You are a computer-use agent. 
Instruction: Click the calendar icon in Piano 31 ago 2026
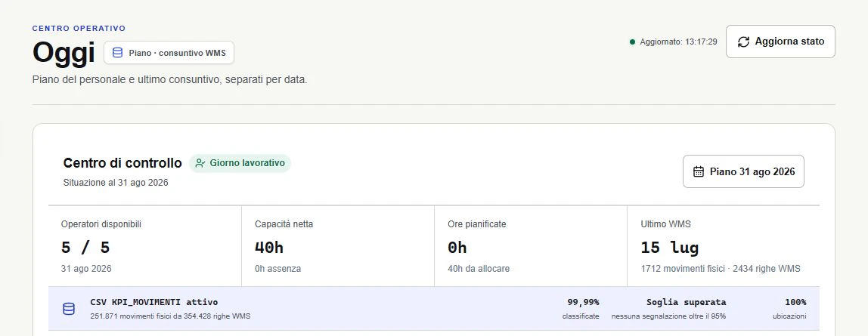[699, 171]
